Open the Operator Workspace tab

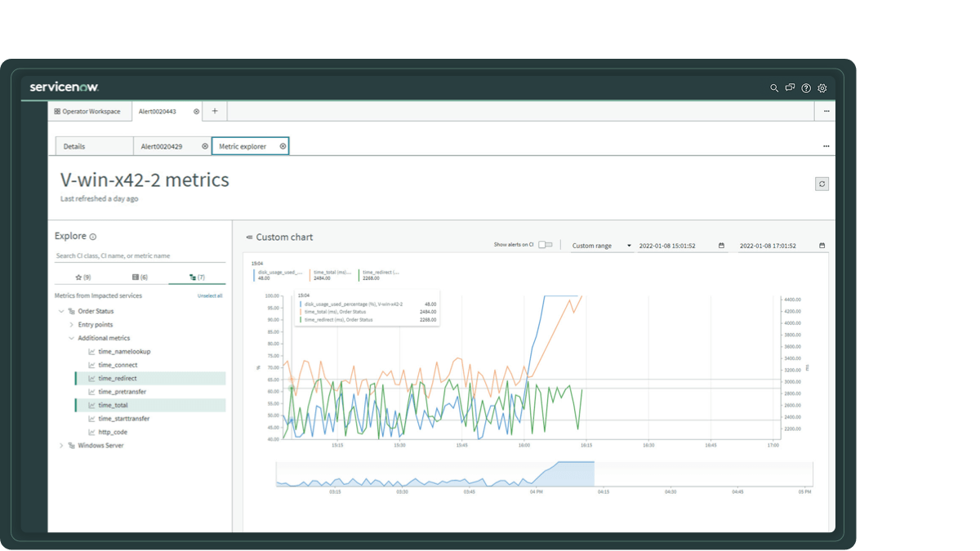click(x=90, y=111)
